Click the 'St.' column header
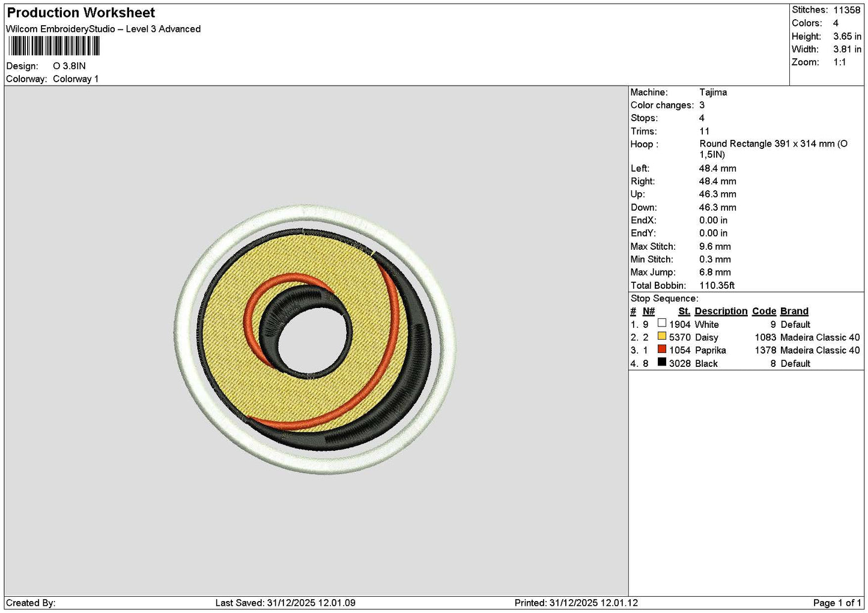 684,312
